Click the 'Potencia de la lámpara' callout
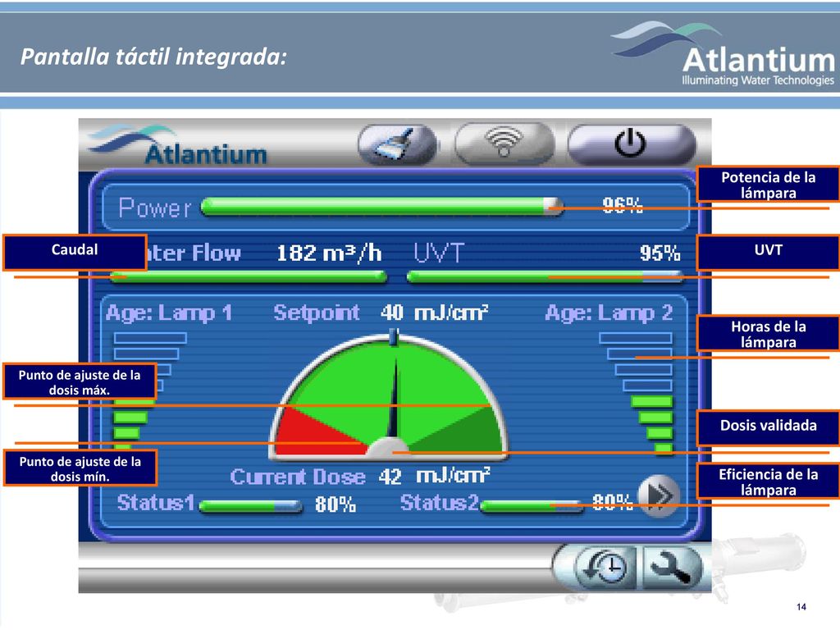Viewport: 840px width, 630px height. pyautogui.click(x=768, y=185)
